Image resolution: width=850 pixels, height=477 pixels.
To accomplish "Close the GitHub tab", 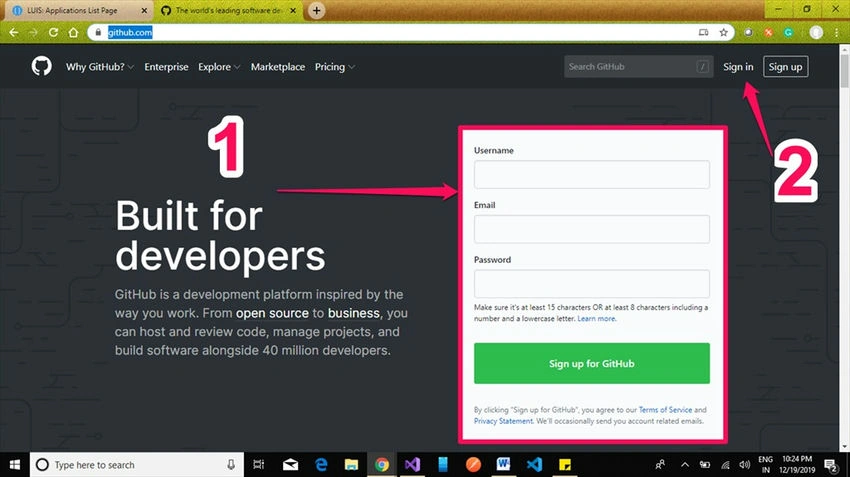I will (x=293, y=10).
